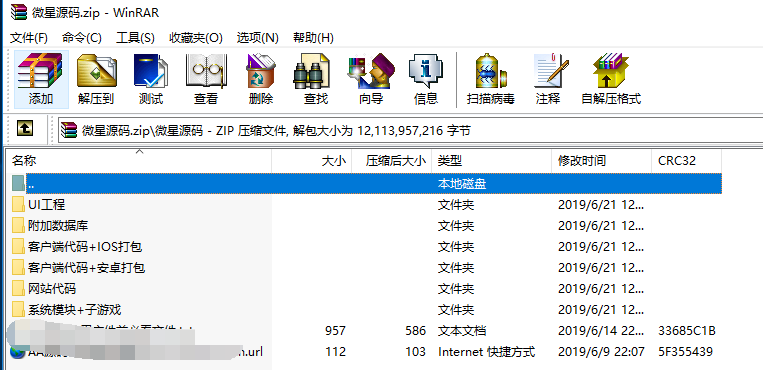763x370 pixels.
Task: Select the 网站代码 folder name
Action: tap(52, 289)
